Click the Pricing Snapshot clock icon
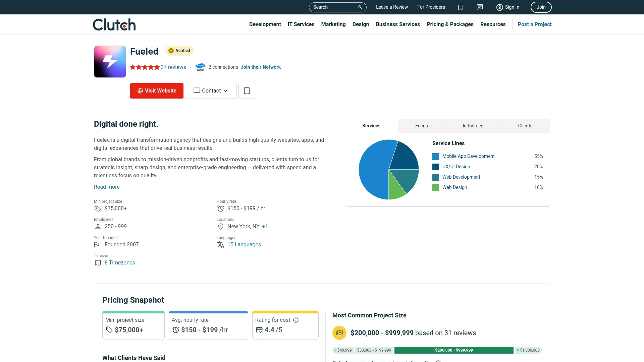644x362 pixels. tap(175, 330)
